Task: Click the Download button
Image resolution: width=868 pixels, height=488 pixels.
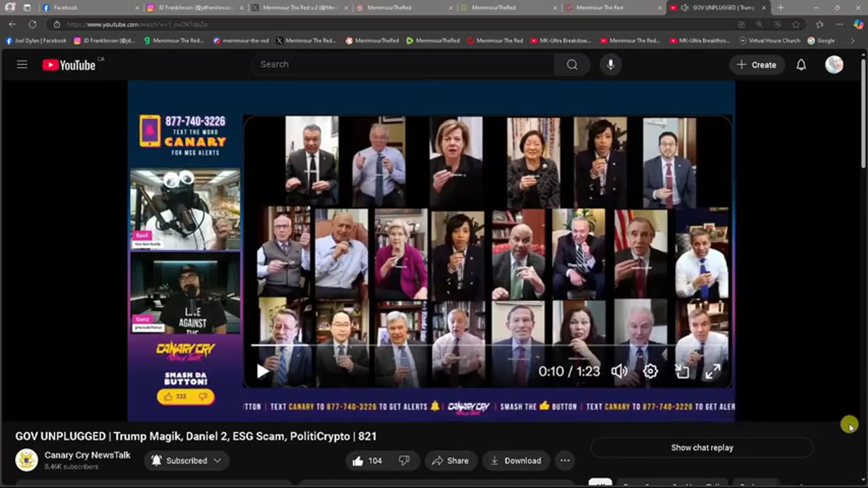Action: click(x=515, y=461)
